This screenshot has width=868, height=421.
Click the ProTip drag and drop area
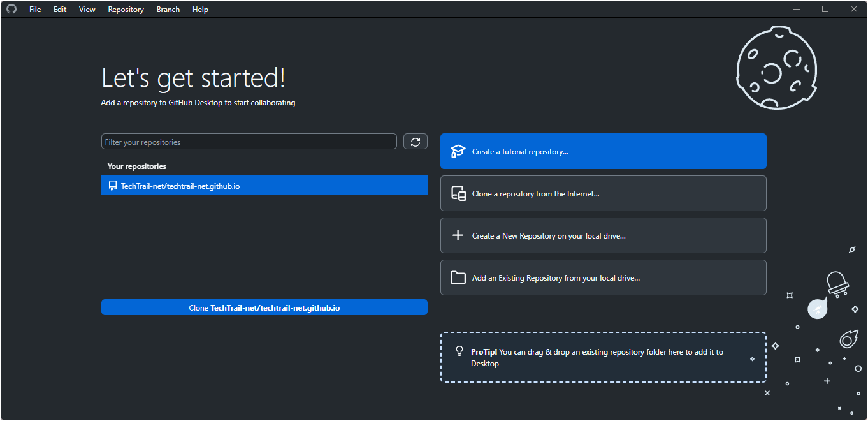coord(604,357)
